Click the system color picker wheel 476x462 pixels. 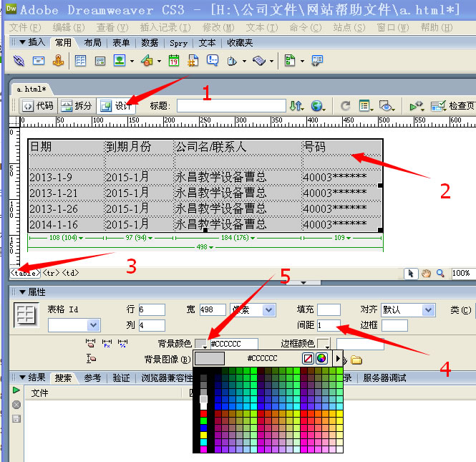pyautogui.click(x=321, y=358)
